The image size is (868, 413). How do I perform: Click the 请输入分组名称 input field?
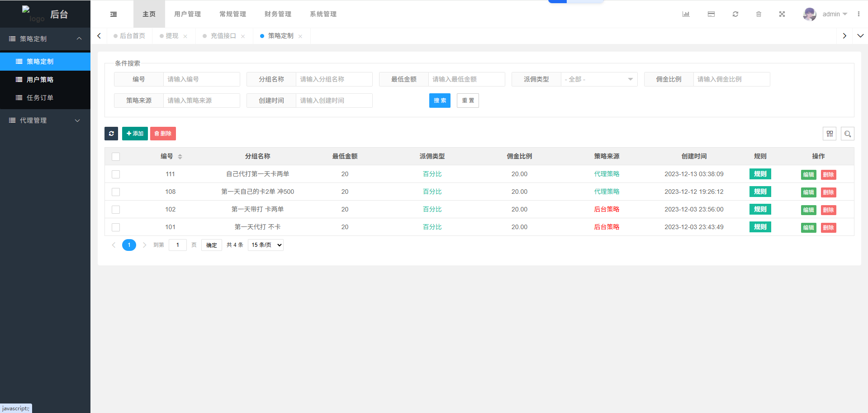click(x=334, y=79)
